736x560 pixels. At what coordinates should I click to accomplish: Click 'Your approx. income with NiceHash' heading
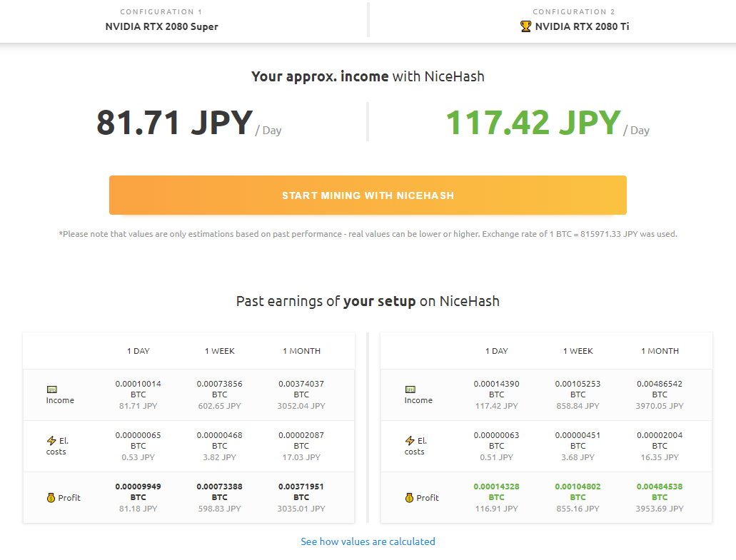(368, 76)
